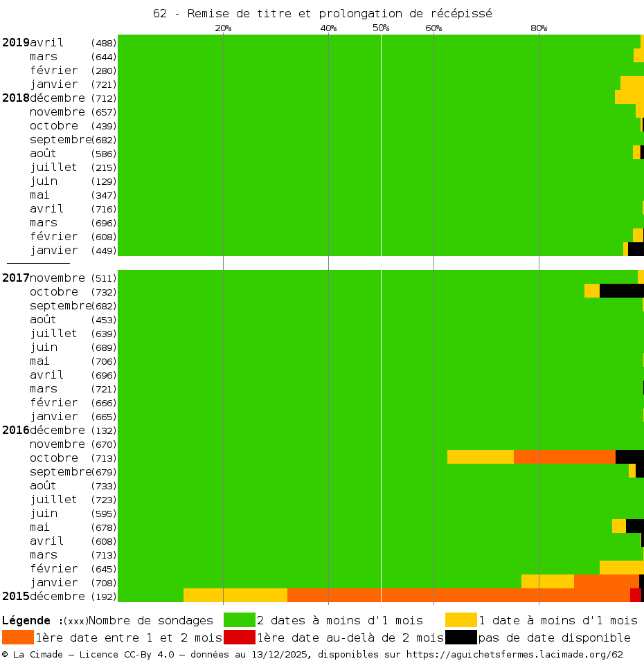Viewport: 644px width, 661px height.
Task: Click the red segment of the 2015 décembre bar
Action: pyautogui.click(x=635, y=595)
